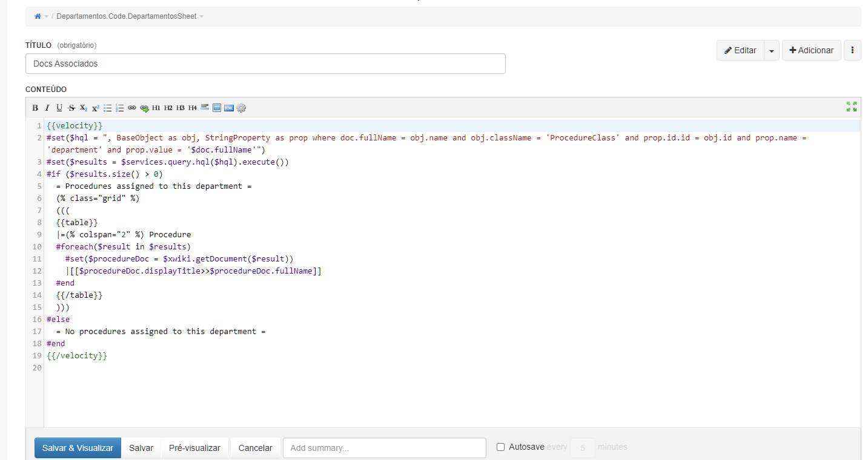Click the {{table}} line in the editor
868x460 pixels.
76,223
